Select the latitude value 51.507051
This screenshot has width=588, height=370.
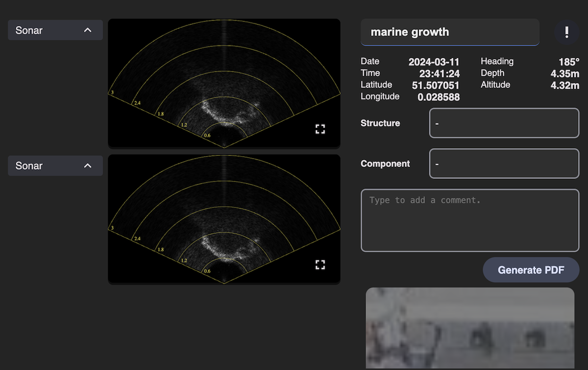point(436,86)
